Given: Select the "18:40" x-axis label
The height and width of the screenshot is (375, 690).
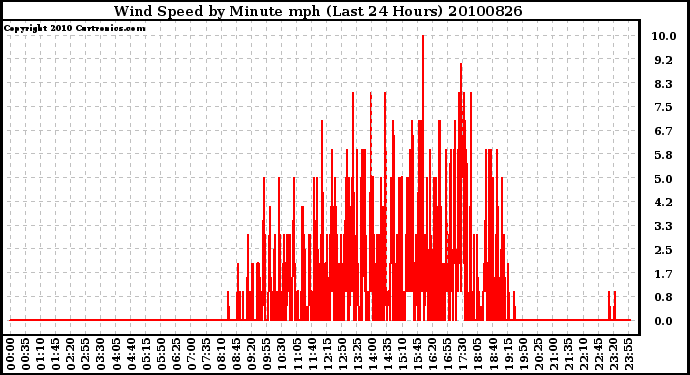Looking at the screenshot, I should pyautogui.click(x=492, y=354).
